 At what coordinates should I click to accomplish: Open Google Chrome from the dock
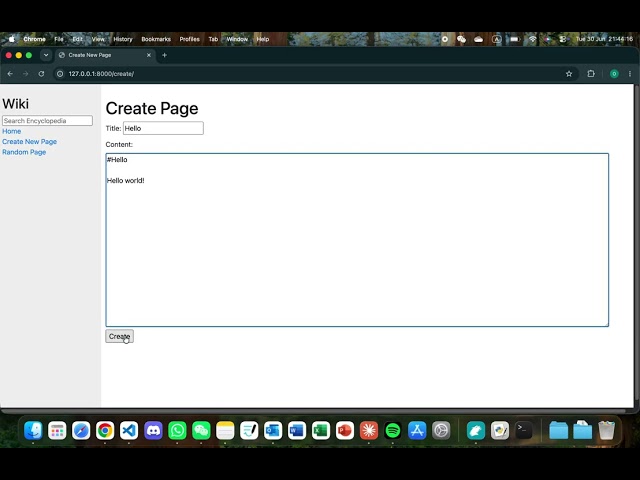click(x=105, y=430)
